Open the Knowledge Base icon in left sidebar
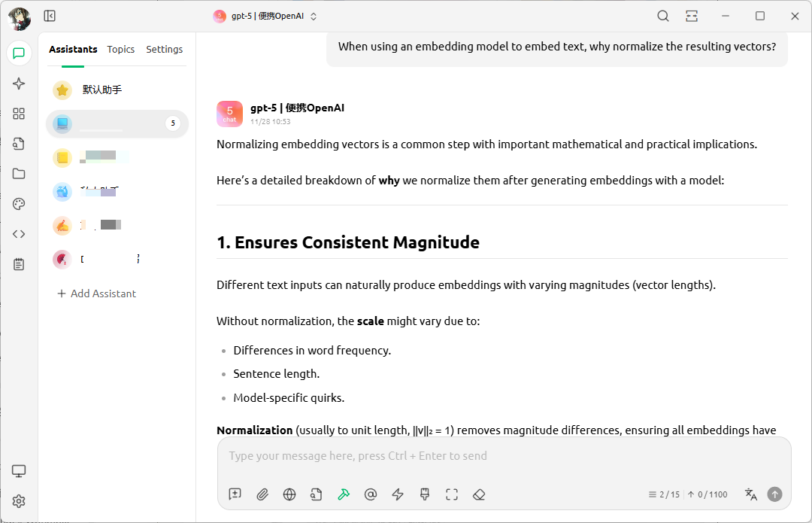Image resolution: width=812 pixels, height=523 pixels. click(19, 144)
